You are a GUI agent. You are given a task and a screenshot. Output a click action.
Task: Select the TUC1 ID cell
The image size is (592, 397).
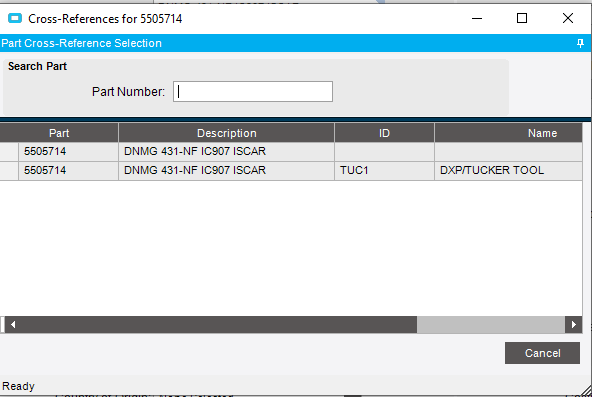click(x=384, y=171)
